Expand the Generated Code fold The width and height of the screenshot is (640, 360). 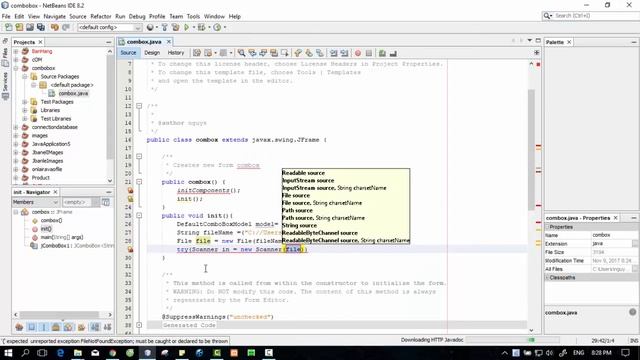139,325
